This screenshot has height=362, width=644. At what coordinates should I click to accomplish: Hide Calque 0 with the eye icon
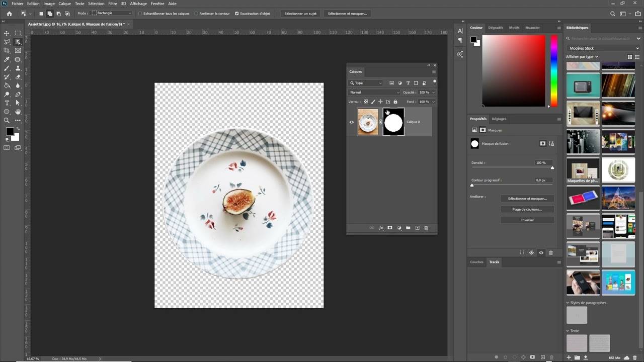[352, 122]
